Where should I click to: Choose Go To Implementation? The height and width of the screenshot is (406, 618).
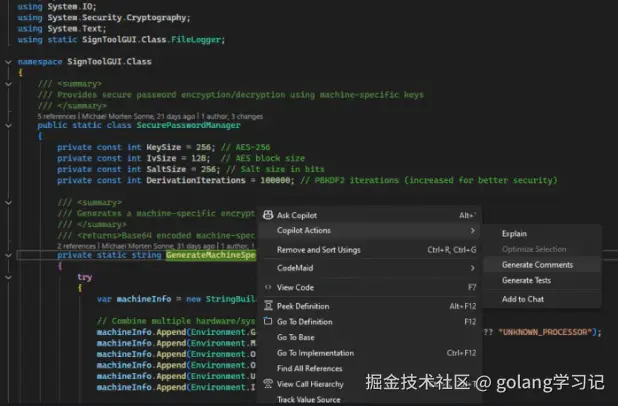[x=369, y=353]
